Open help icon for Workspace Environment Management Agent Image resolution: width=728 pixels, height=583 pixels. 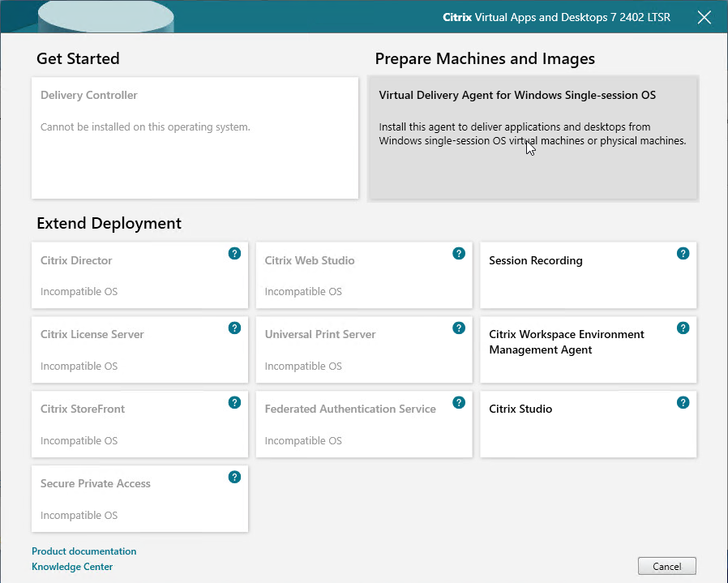pyautogui.click(x=683, y=328)
